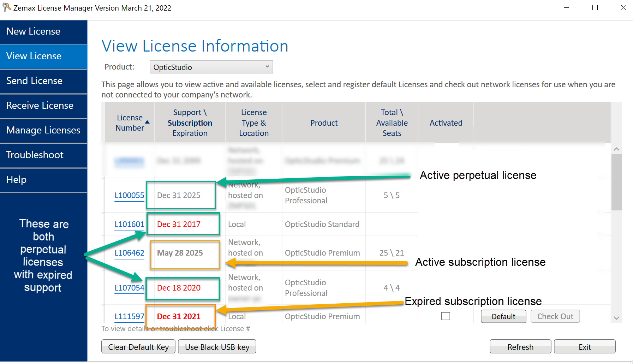Click the Refresh button

pyautogui.click(x=520, y=347)
